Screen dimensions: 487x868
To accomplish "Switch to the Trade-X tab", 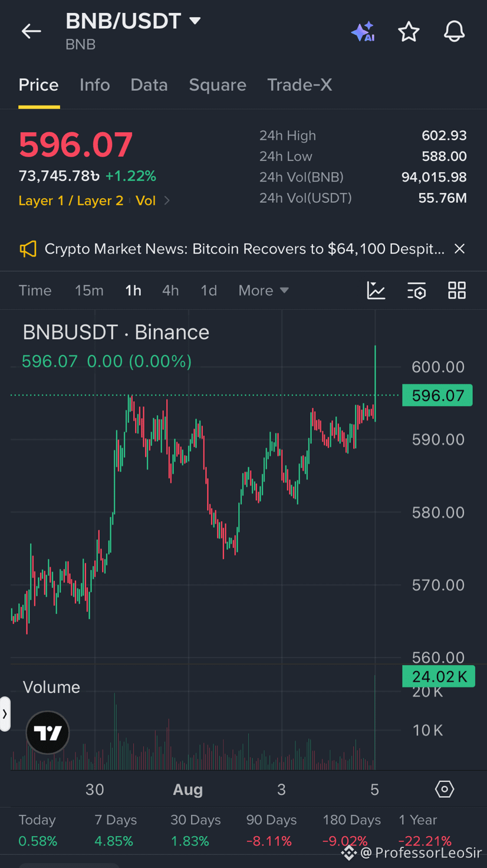I will pos(300,85).
